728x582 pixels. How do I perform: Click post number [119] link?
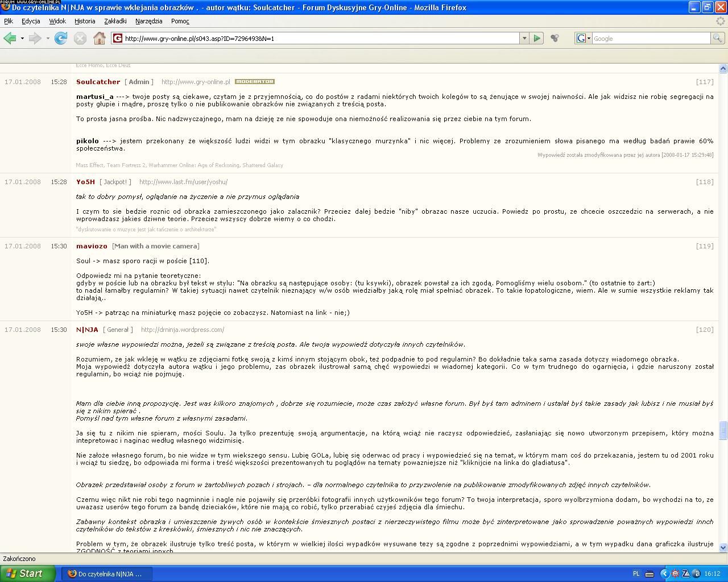(704, 246)
